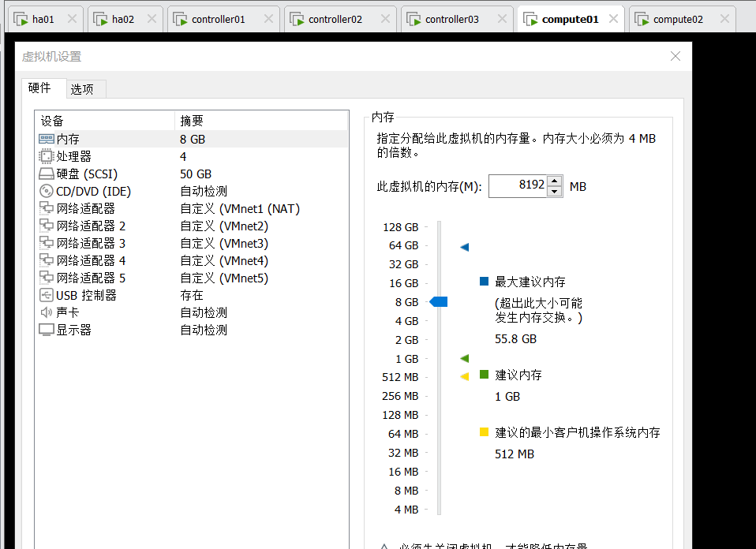The width and height of the screenshot is (756, 549).
Task: Click the 摘要 column header
Action: [x=261, y=121]
